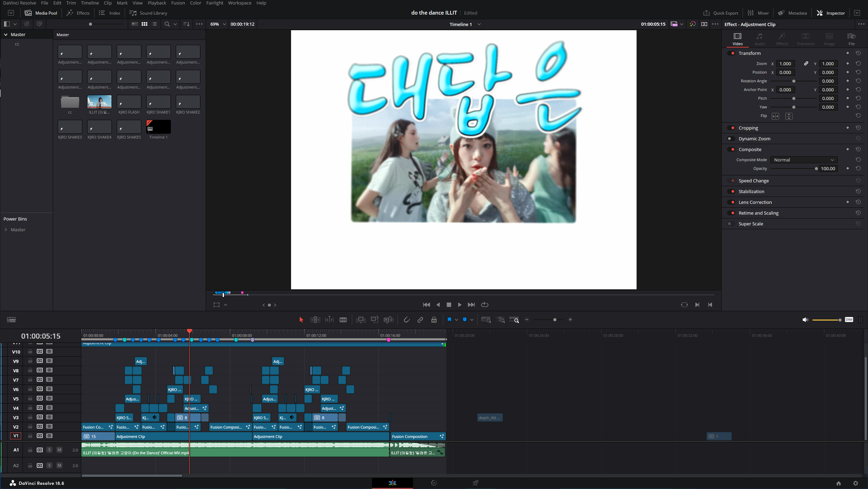The height and width of the screenshot is (489, 868).
Task: Click the loop playback icon
Action: (x=485, y=305)
